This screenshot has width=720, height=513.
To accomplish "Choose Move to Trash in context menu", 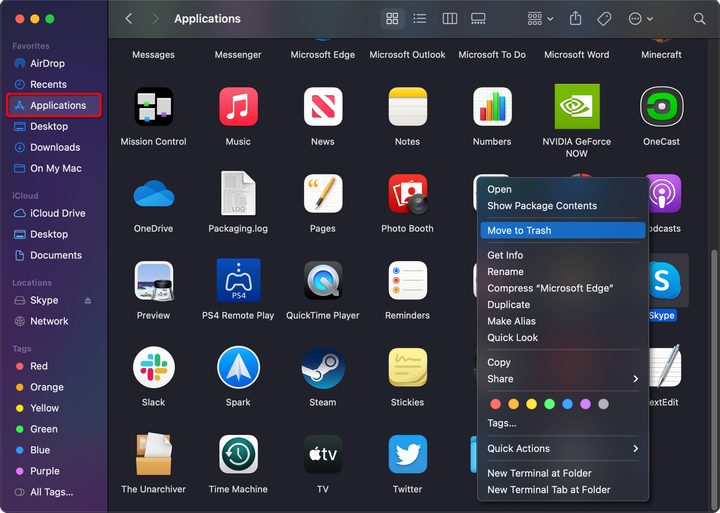I will coord(562,231).
